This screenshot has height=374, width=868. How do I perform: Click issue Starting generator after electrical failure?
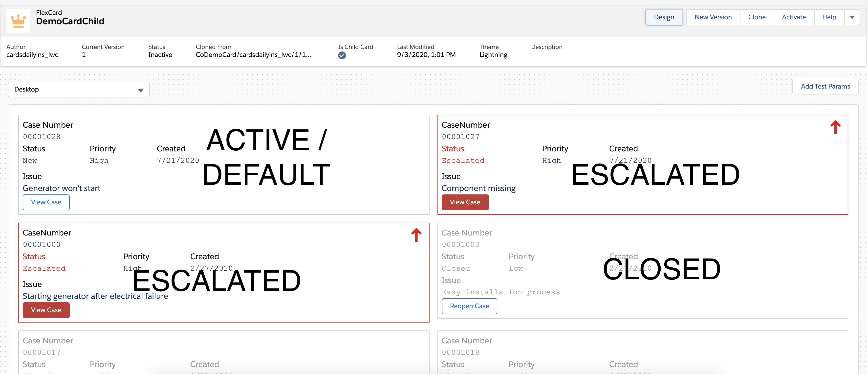click(95, 296)
